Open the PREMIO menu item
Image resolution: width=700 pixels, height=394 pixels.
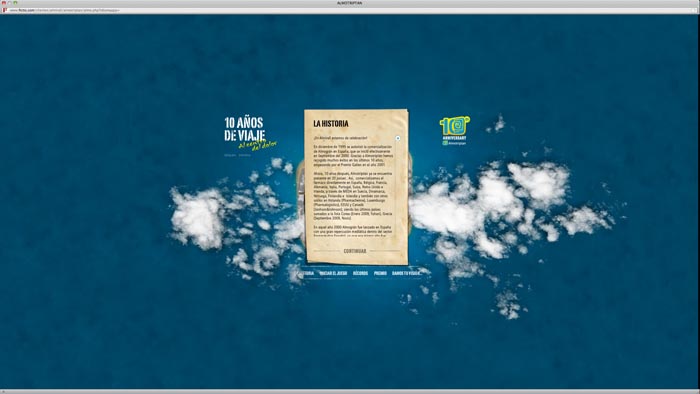click(x=380, y=273)
